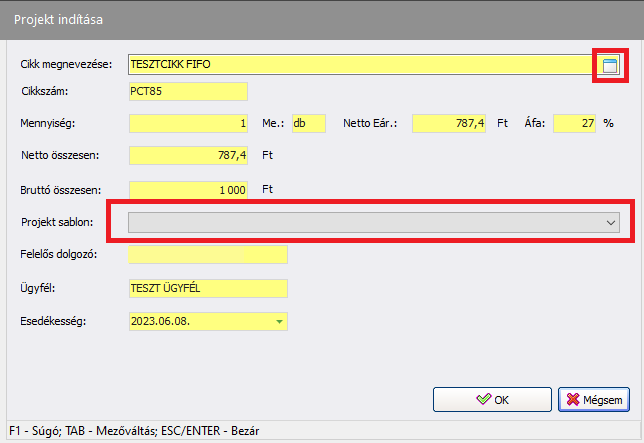Image resolution: width=644 pixels, height=443 pixels.
Task: Click the empty Felelős dolgozó field
Action: (207, 255)
